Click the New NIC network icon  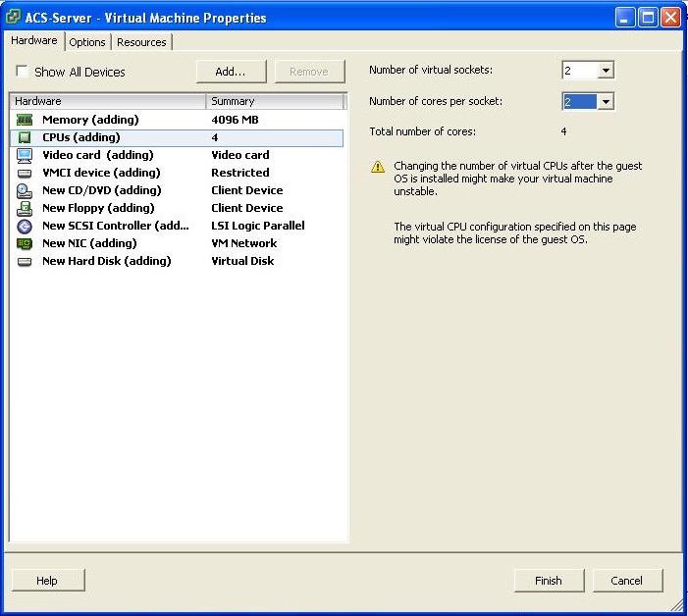point(25,243)
